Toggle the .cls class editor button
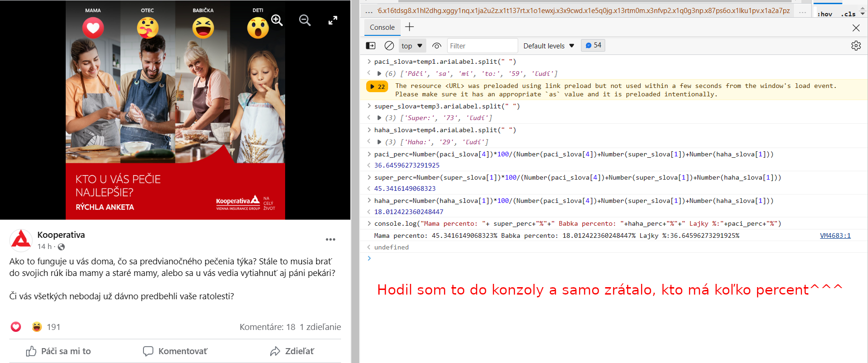This screenshot has width=868, height=363. [x=848, y=14]
